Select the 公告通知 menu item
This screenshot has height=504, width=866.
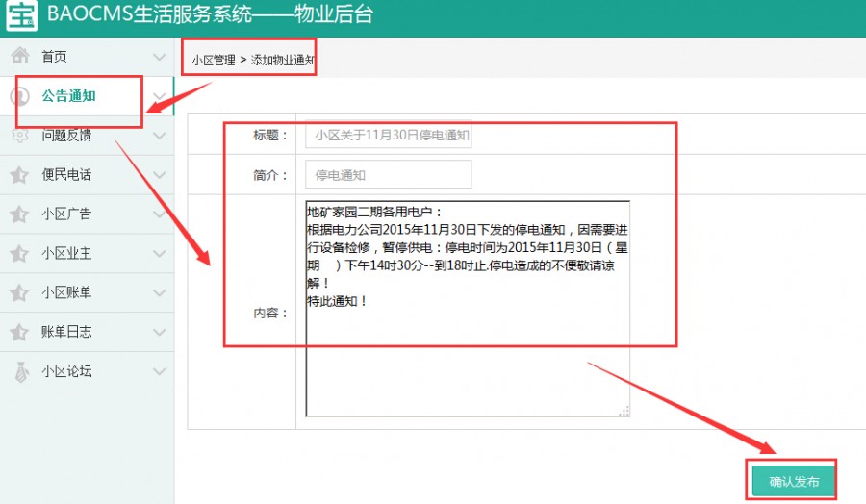point(87,96)
